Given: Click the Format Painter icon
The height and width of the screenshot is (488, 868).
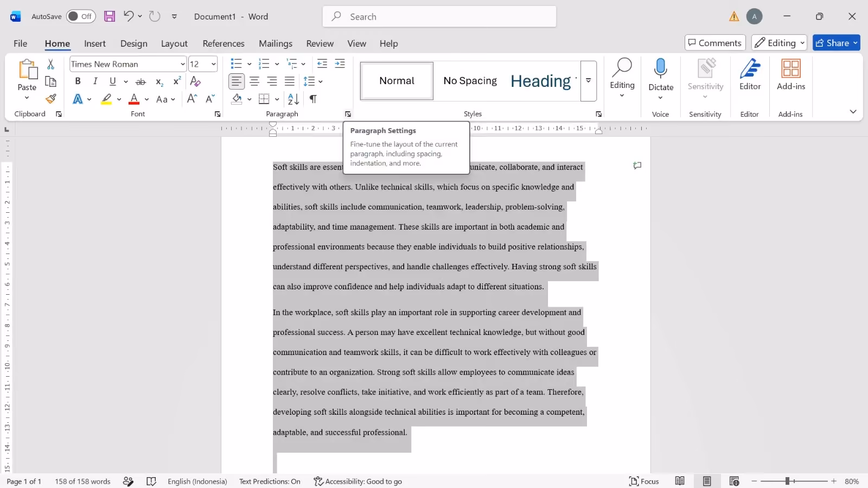Looking at the screenshot, I should pyautogui.click(x=50, y=99).
